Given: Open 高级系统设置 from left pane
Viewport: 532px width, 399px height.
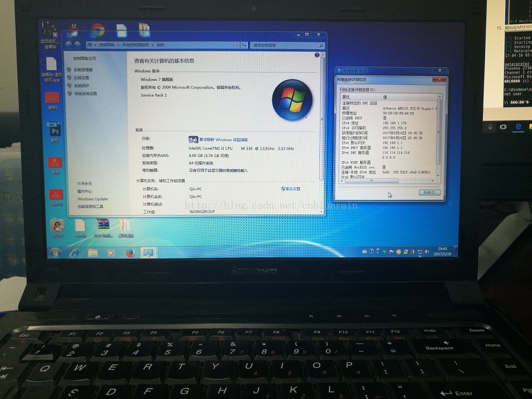Looking at the screenshot, I should pos(85,93).
